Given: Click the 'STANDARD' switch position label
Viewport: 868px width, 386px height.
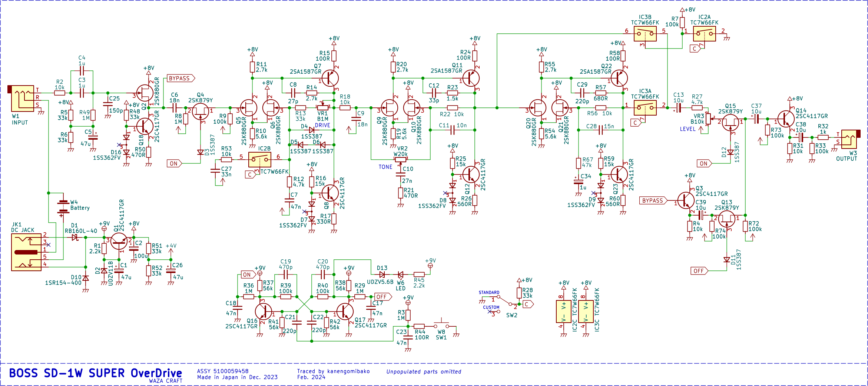Looking at the screenshot, I should [489, 293].
